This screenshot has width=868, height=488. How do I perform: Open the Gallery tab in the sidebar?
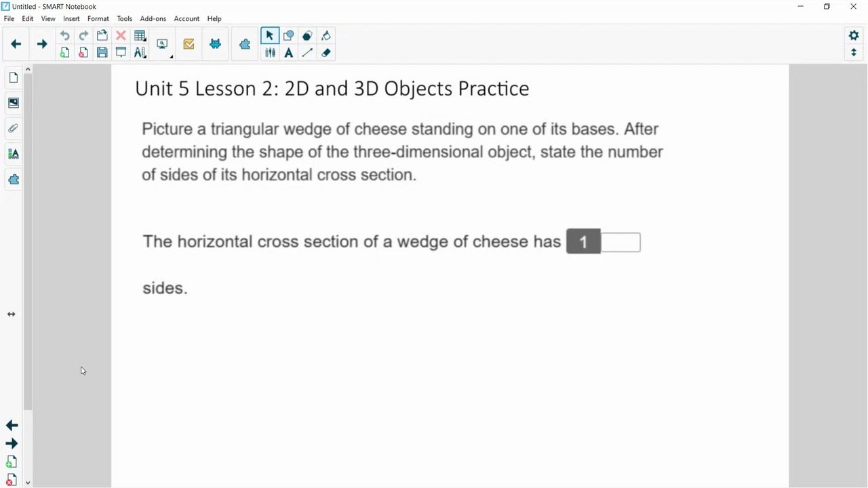coord(13,103)
